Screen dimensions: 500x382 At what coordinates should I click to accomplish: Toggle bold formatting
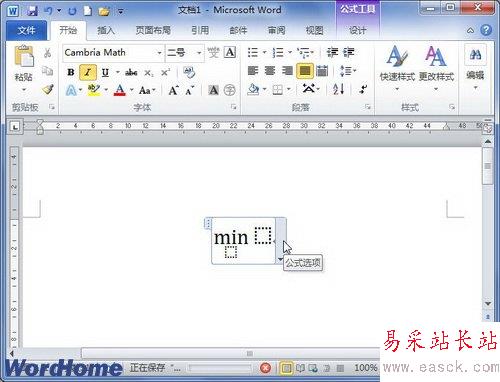click(x=71, y=72)
